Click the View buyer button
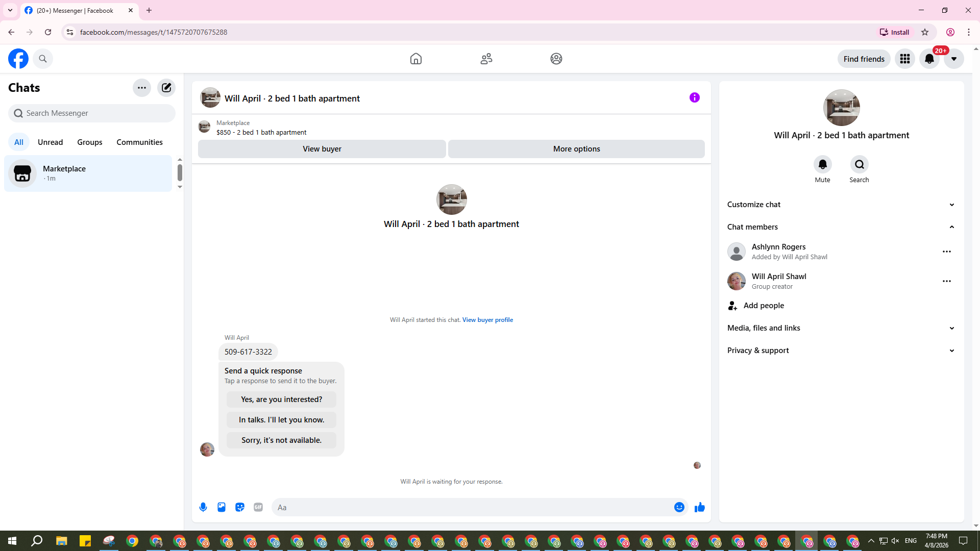 click(322, 149)
